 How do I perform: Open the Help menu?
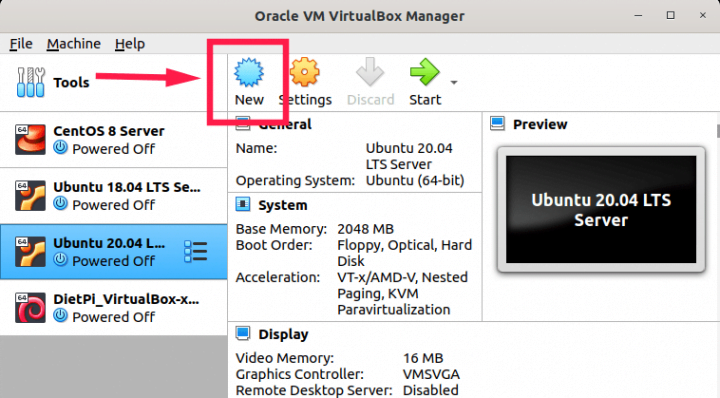(130, 44)
